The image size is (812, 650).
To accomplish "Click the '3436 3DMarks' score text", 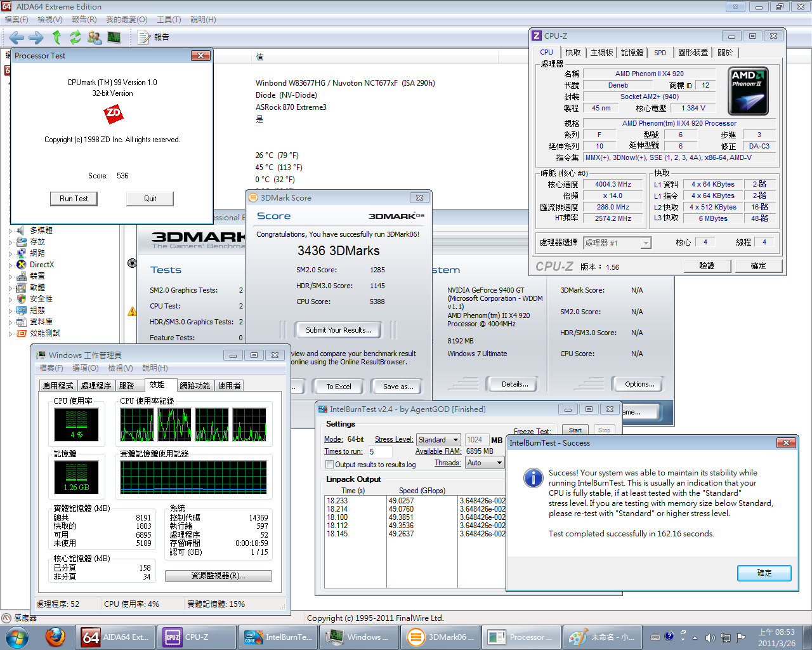I will coord(339,251).
